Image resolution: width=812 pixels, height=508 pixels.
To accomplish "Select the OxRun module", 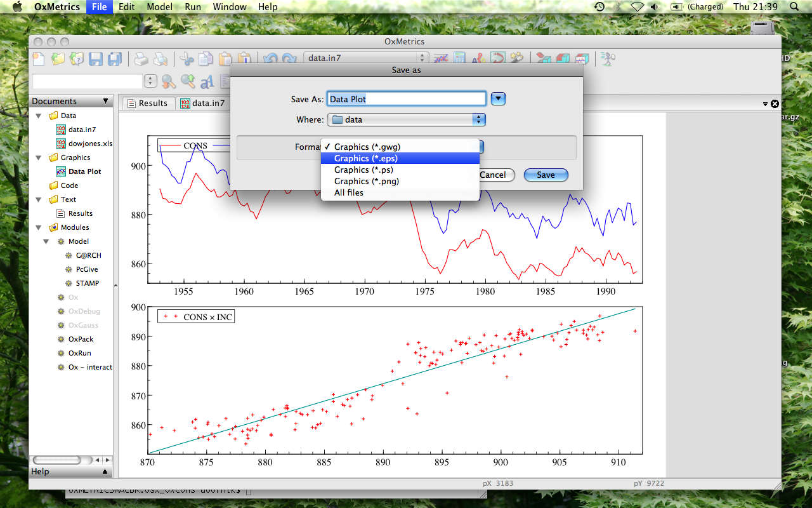I will (x=79, y=353).
